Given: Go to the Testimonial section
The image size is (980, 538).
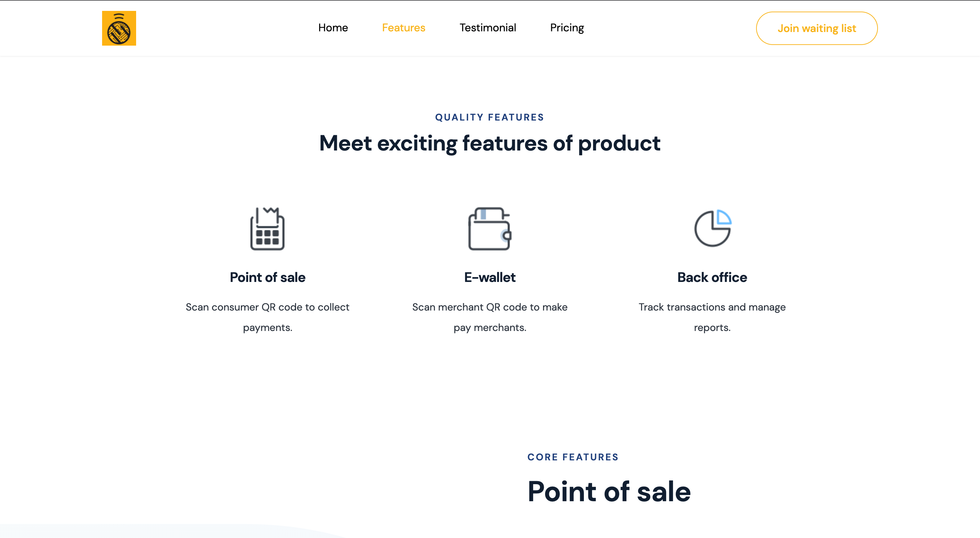Looking at the screenshot, I should 488,28.
